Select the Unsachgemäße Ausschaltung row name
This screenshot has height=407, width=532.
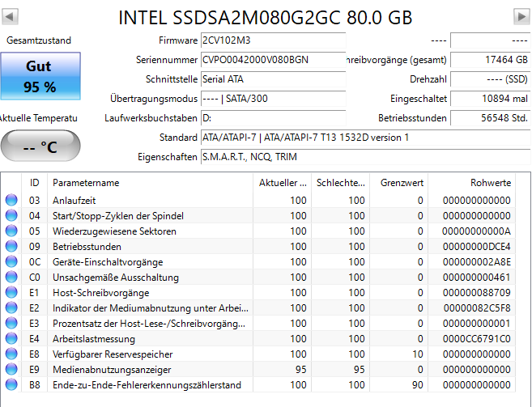pos(116,278)
